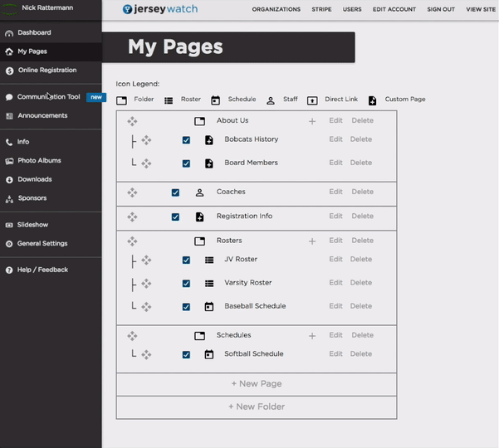Open the Users menu item
499x448 pixels.
pos(352,9)
